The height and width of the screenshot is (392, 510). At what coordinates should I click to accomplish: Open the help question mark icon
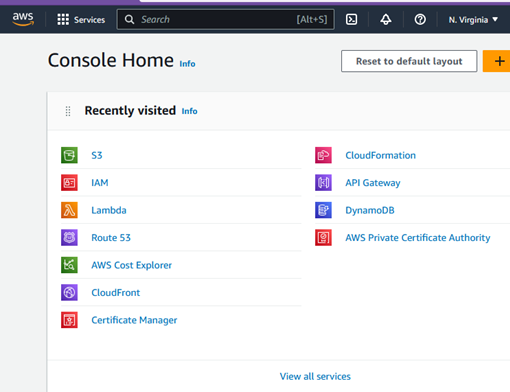click(x=420, y=19)
